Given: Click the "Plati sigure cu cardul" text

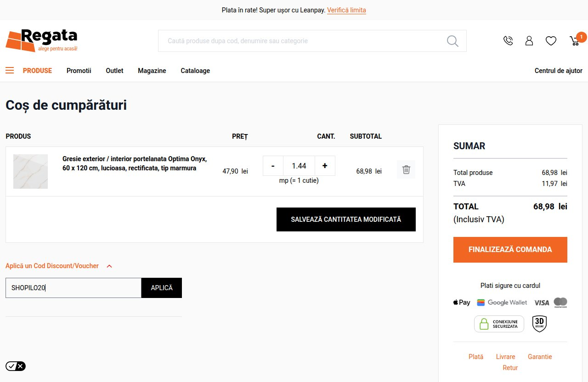Looking at the screenshot, I should [510, 286].
